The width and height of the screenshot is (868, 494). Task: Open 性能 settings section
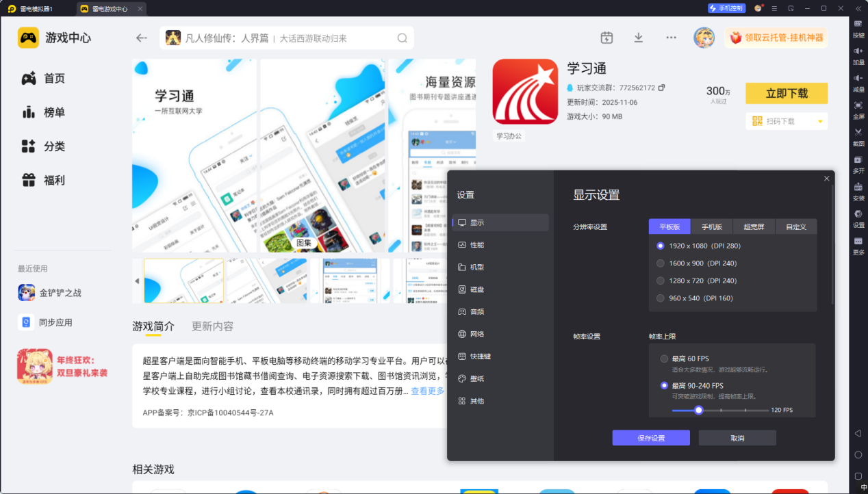[500, 245]
